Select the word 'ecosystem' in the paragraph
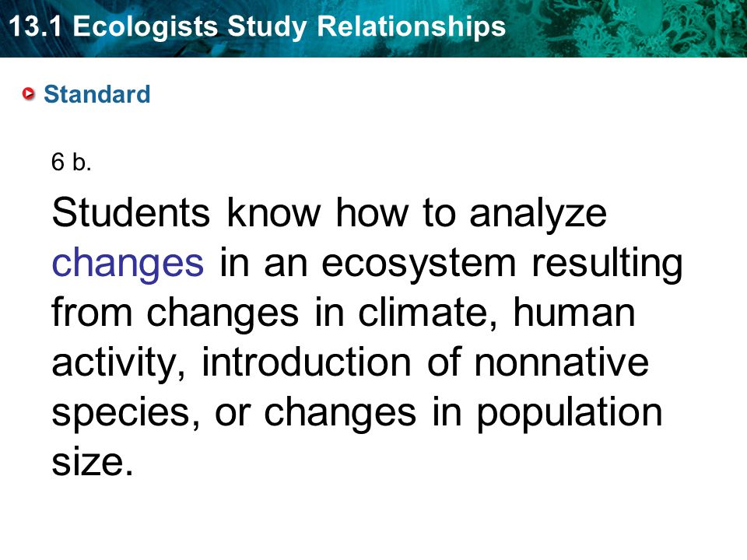This screenshot has width=747, height=560. tap(419, 264)
